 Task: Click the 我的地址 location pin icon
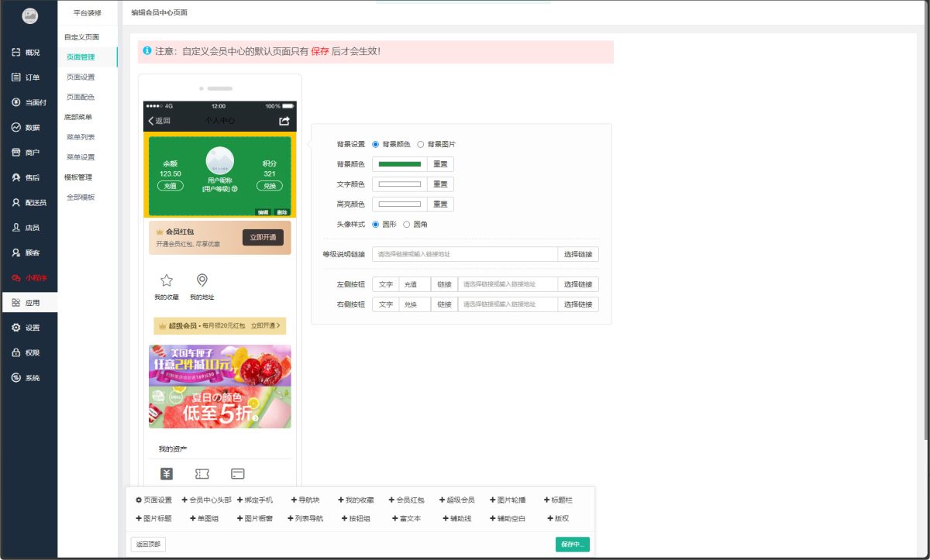point(201,280)
